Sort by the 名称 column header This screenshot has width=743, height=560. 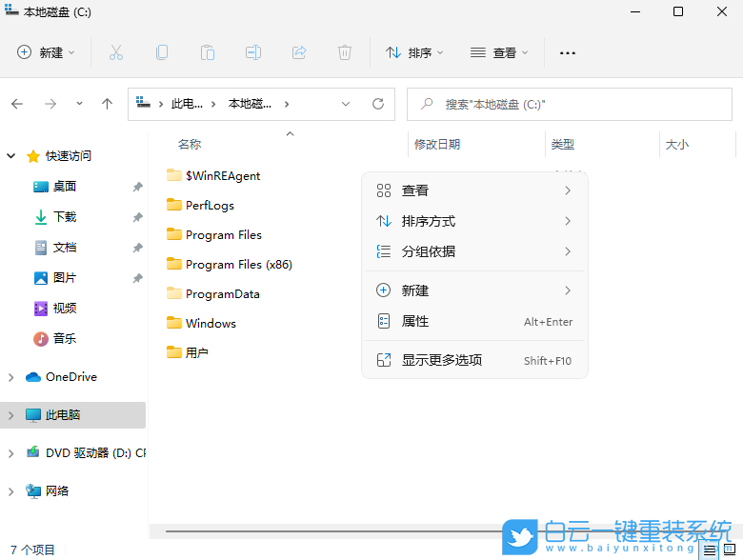click(190, 144)
